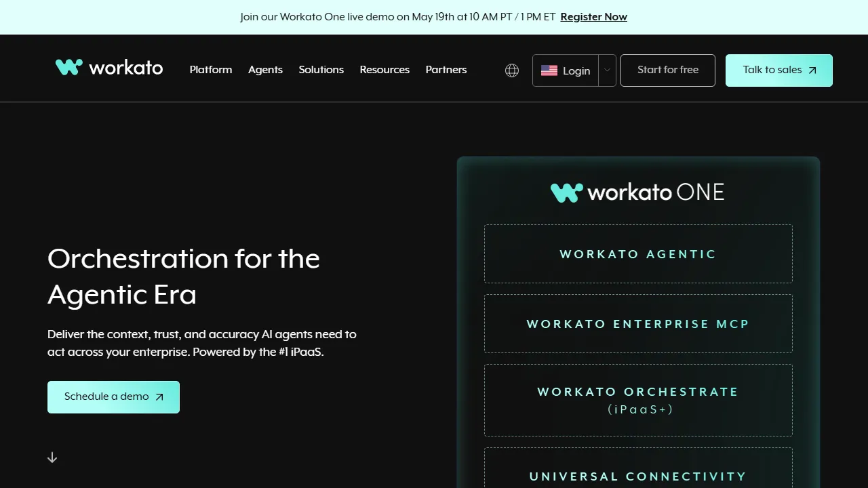The width and height of the screenshot is (868, 488).
Task: Click the Orchestration for the Agentic Era heading
Action: [184, 277]
